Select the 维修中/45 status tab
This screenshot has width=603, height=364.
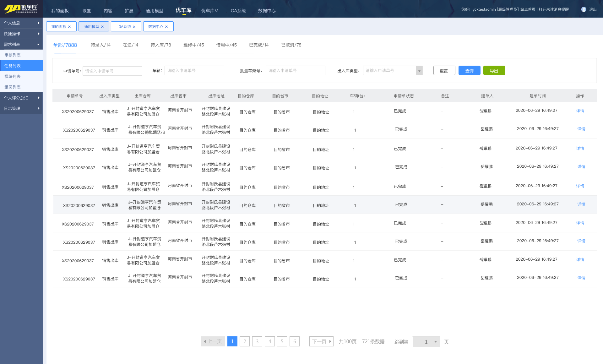coord(193,45)
